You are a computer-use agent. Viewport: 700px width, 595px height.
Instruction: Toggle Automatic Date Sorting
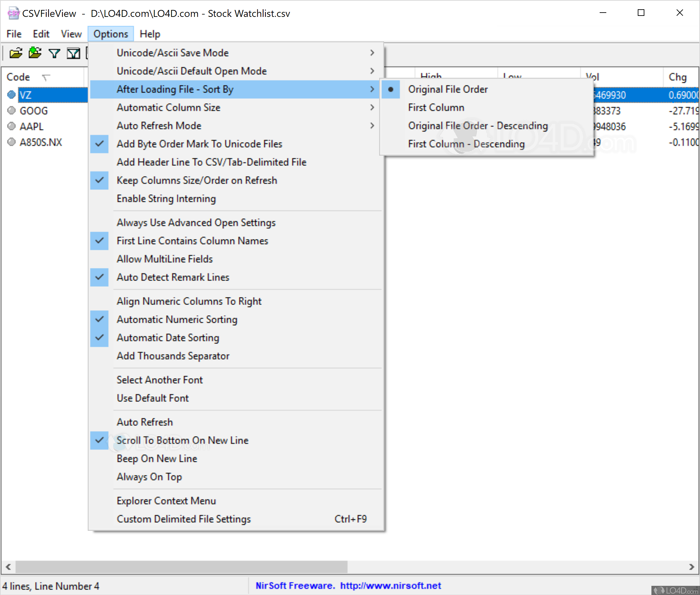click(x=236, y=338)
